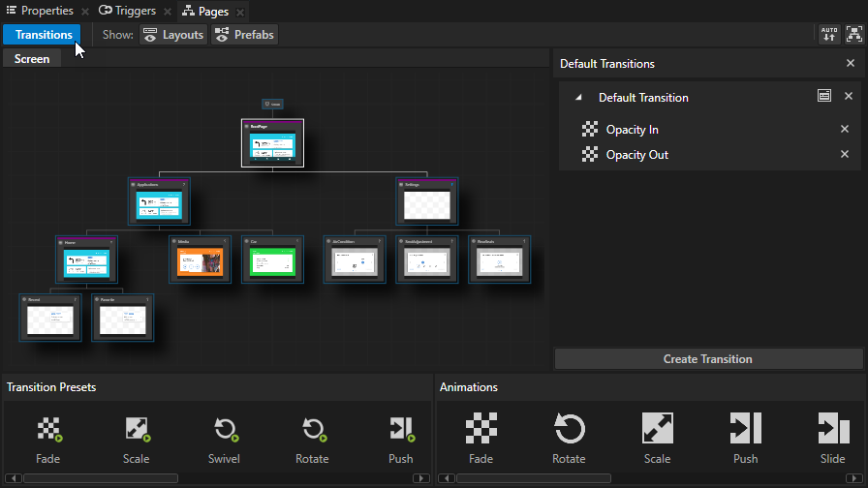Switch to the Properties tab

click(39, 12)
